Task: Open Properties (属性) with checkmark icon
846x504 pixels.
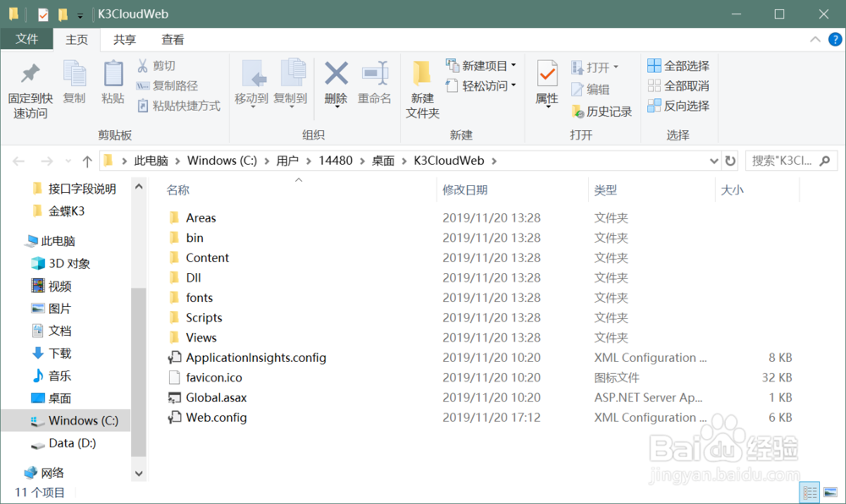Action: 547,84
